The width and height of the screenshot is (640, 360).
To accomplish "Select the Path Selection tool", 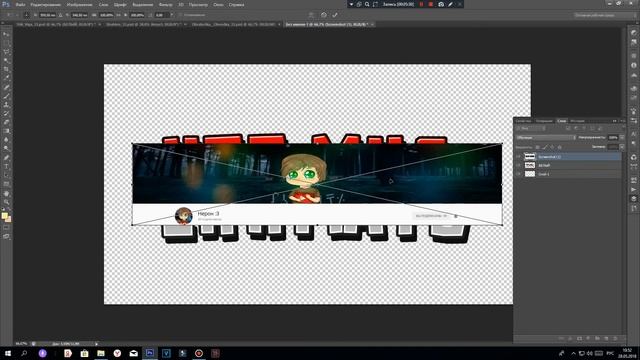I will pos(6,176).
